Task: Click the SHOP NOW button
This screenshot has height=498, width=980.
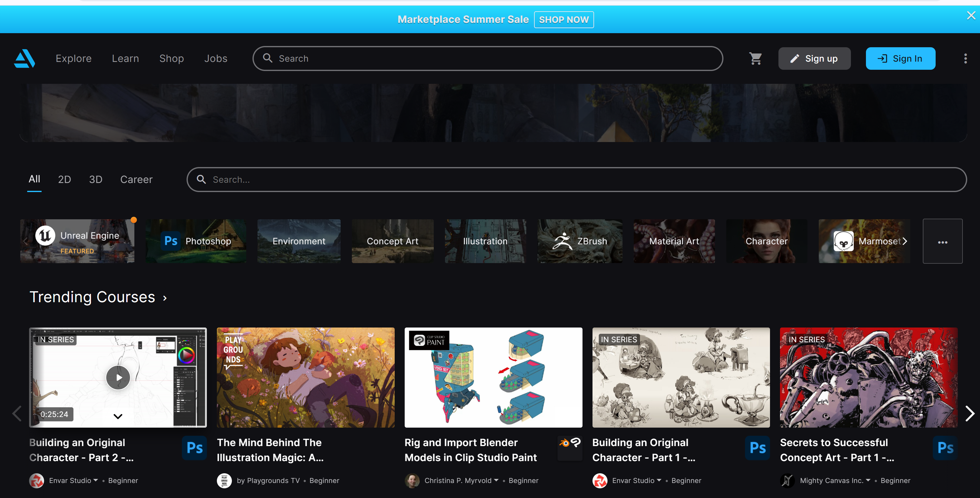Action: point(563,20)
